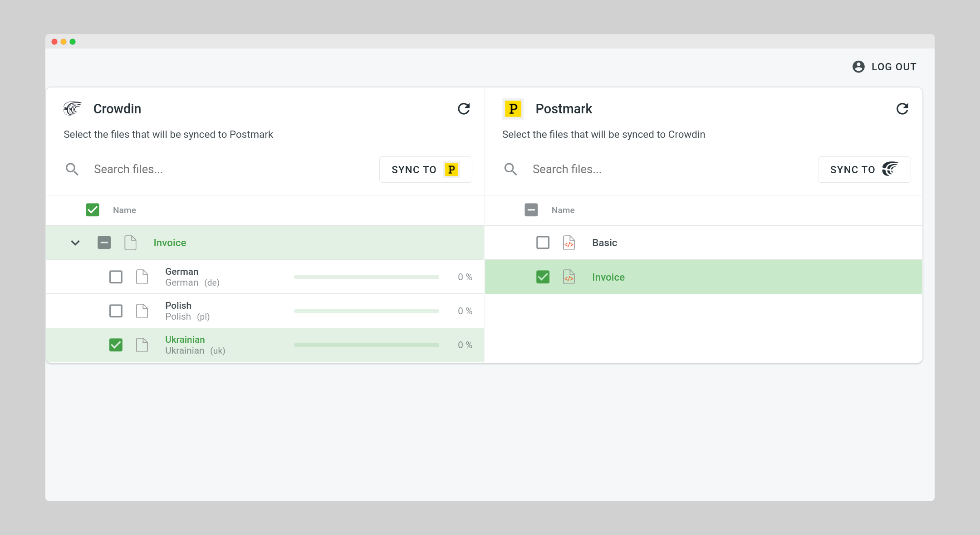Maximize the window with green button
This screenshot has width=980, height=535.
point(73,42)
